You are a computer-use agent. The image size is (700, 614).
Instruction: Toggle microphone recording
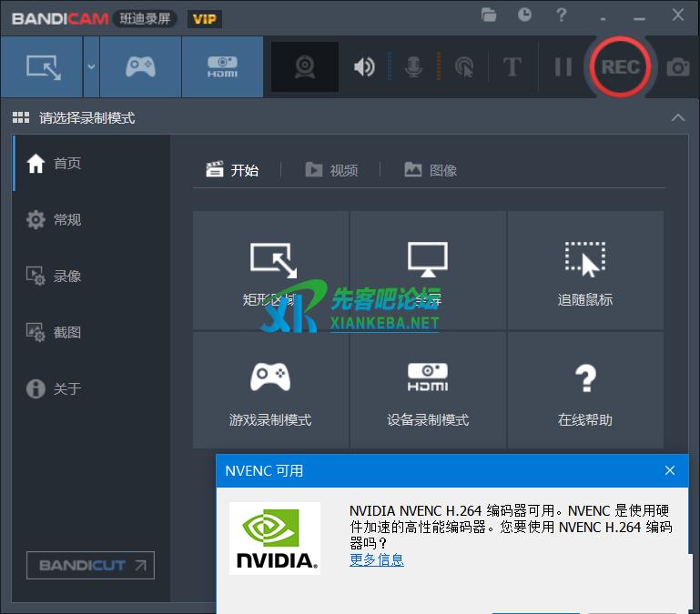click(x=414, y=67)
